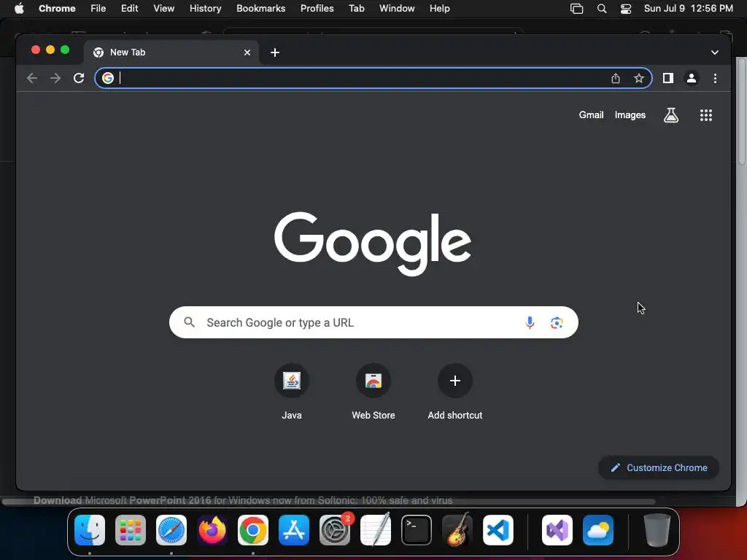
Task: Open Search Labs flask icon
Action: 671,114
